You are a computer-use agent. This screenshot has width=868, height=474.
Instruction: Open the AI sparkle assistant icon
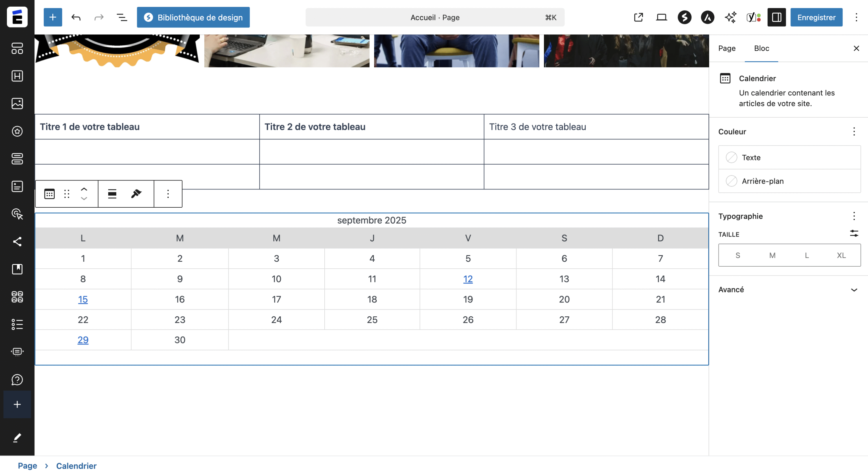click(x=730, y=17)
